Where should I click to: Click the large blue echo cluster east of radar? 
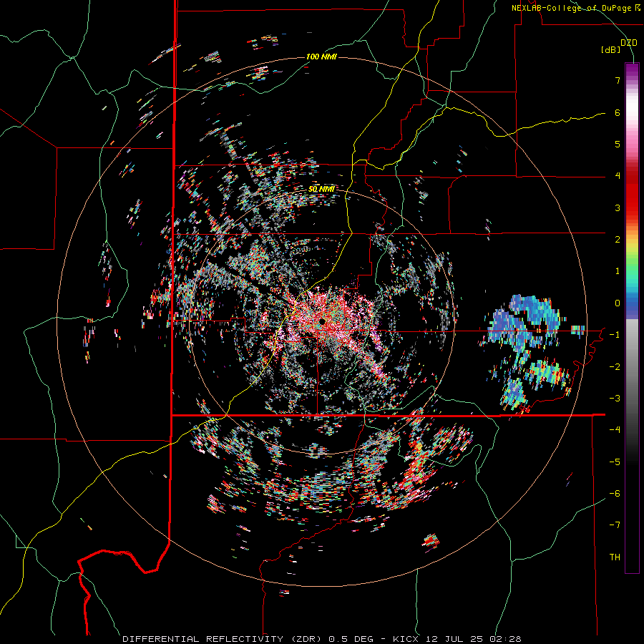(526, 324)
